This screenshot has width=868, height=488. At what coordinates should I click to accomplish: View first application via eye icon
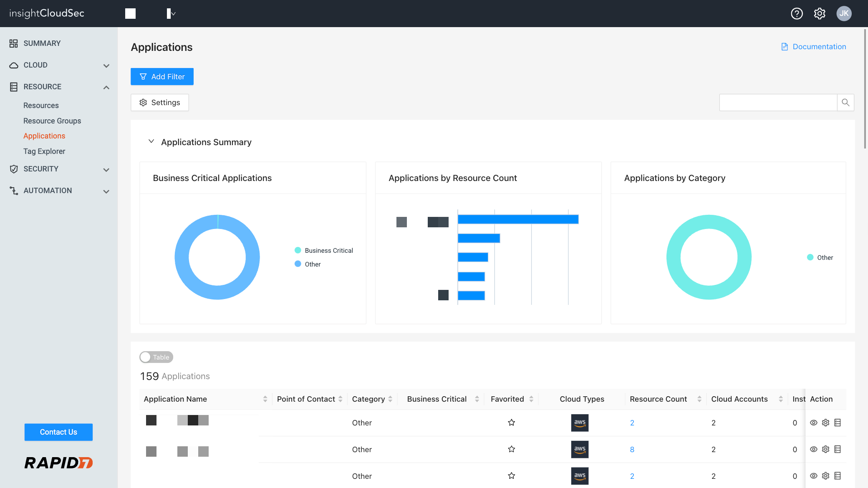pyautogui.click(x=814, y=423)
